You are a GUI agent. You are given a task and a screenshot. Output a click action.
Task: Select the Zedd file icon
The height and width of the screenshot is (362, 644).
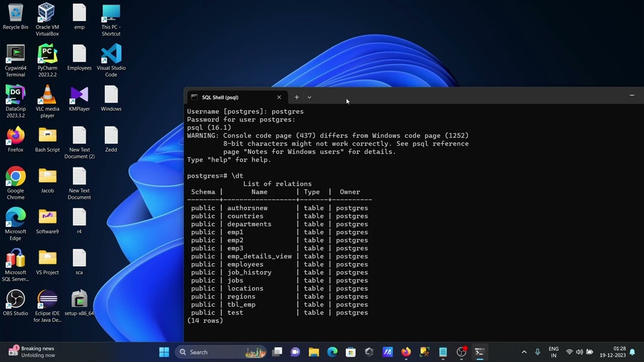click(x=111, y=139)
